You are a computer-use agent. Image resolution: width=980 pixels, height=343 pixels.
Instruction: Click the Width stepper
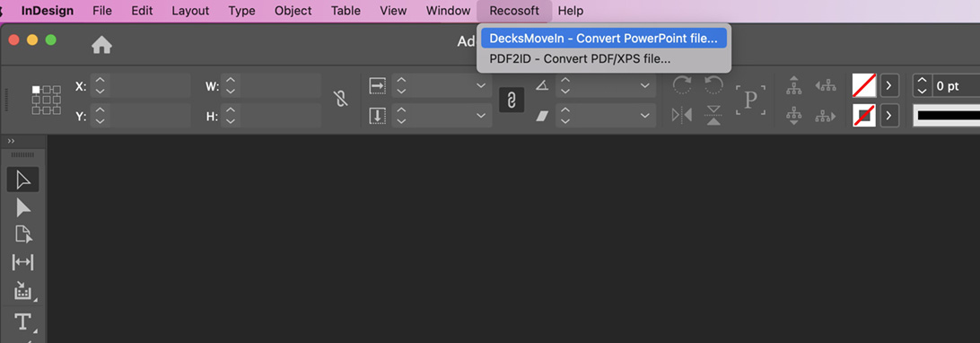(x=232, y=85)
